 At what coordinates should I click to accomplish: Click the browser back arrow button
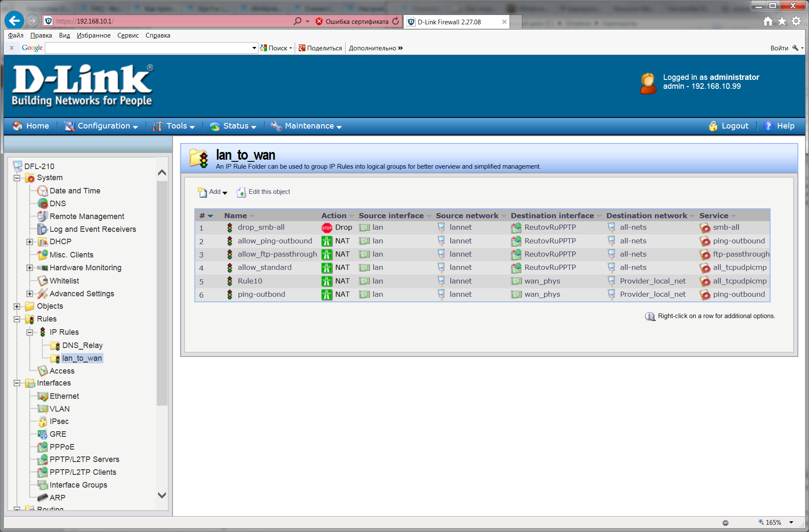tap(14, 20)
